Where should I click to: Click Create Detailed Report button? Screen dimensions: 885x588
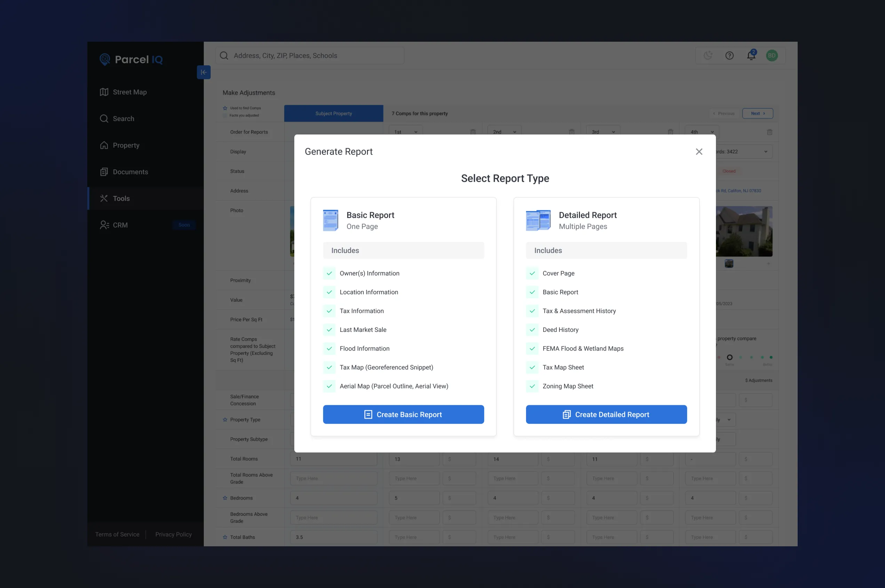coord(606,414)
